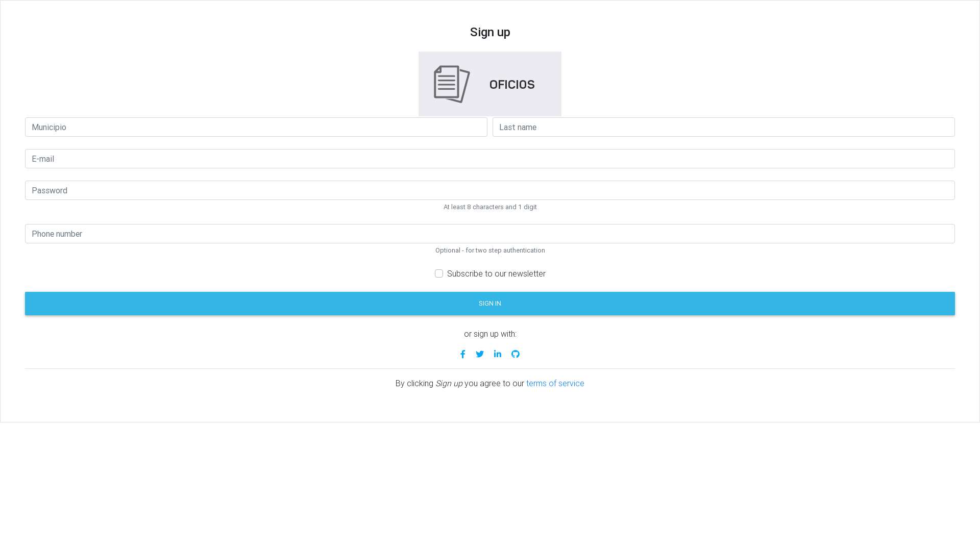Open the terms of service link
The height and width of the screenshot is (551, 980).
coord(555,384)
